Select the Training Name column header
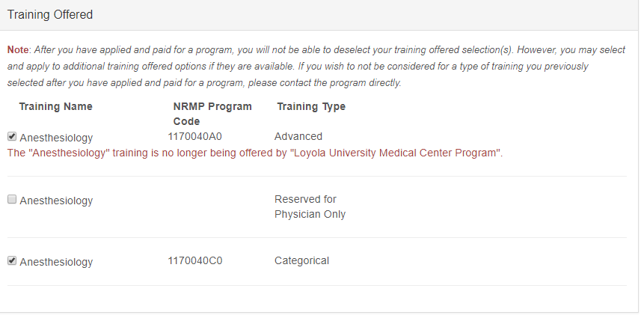 tap(55, 106)
